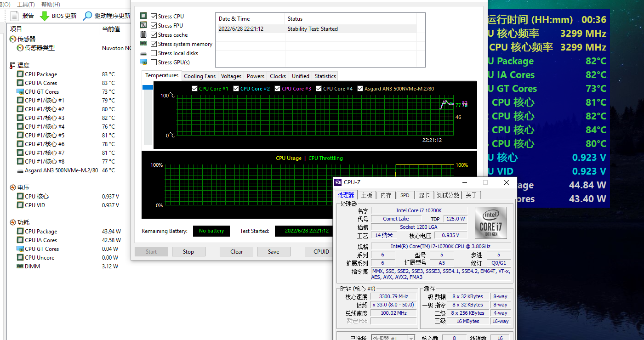Image resolution: width=644 pixels, height=340 pixels.
Task: Click the DIMM memory module icon
Action: click(x=20, y=266)
